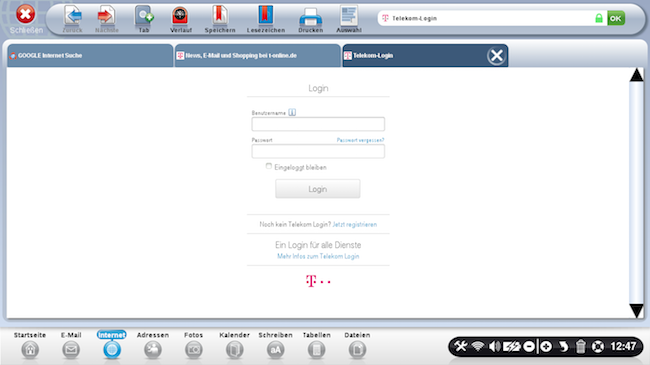Click the green lock security icon
This screenshot has width=650, height=365.
(x=599, y=18)
